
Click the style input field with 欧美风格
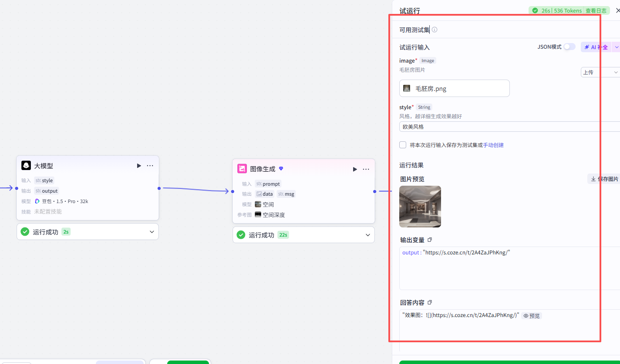click(509, 127)
